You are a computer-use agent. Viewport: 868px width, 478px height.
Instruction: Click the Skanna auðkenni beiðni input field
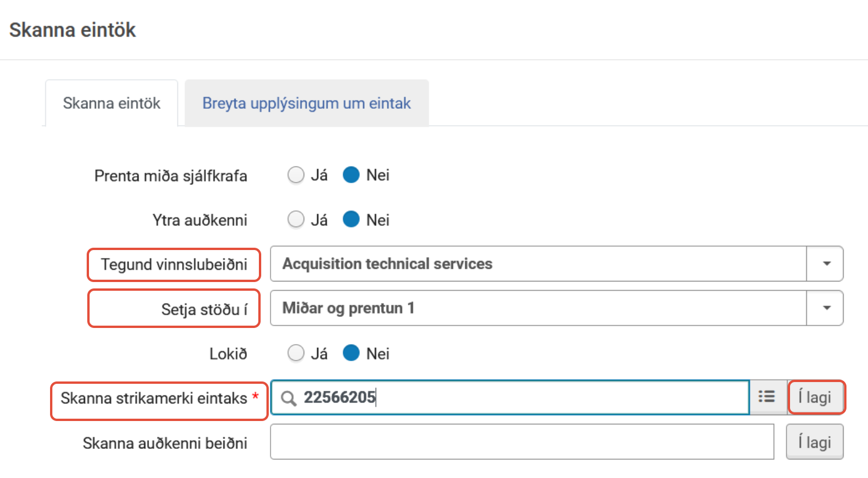coord(522,443)
